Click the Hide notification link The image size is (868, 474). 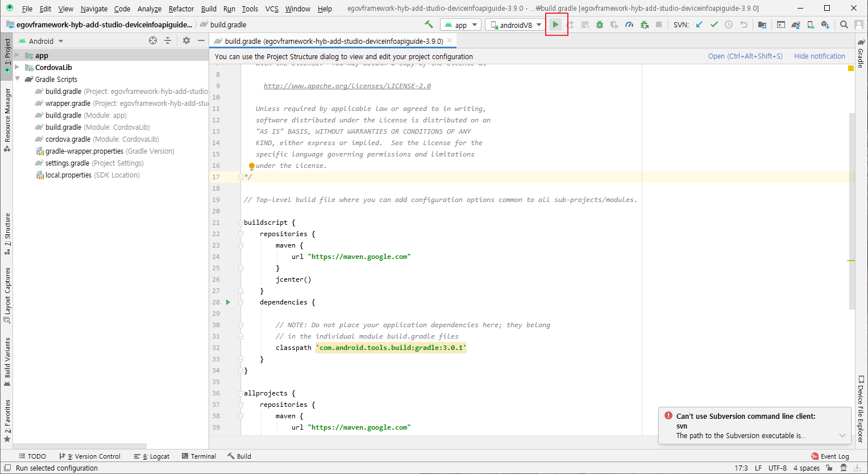tap(819, 56)
